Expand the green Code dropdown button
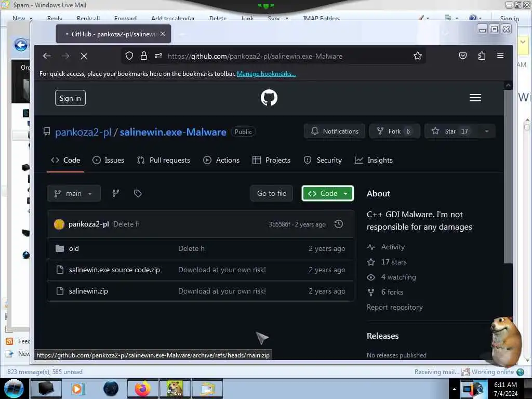Image resolution: width=532 pixels, height=399 pixels. (x=327, y=193)
